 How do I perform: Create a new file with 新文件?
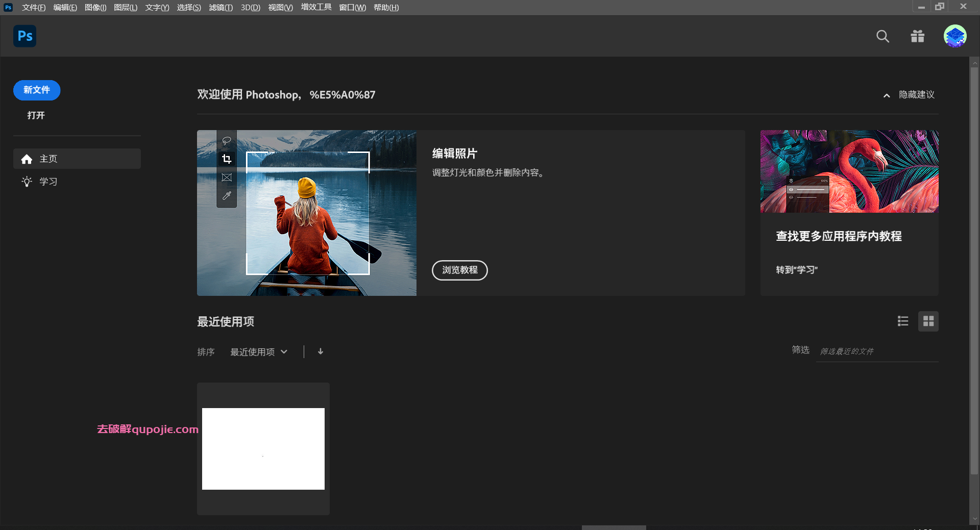37,90
